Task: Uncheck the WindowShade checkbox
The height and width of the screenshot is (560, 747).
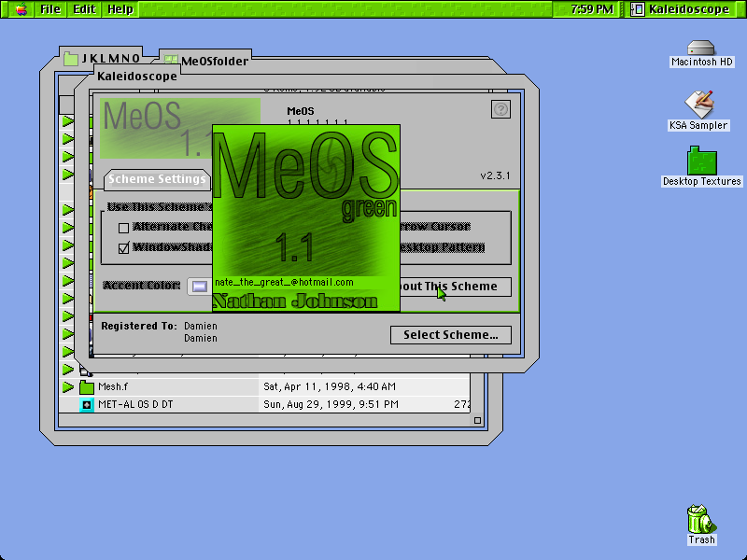Action: pos(124,248)
